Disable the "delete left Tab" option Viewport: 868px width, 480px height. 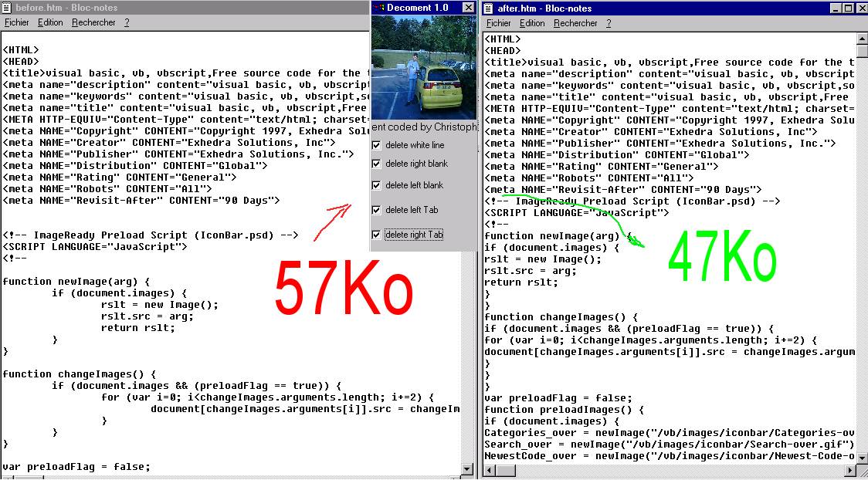pos(376,210)
